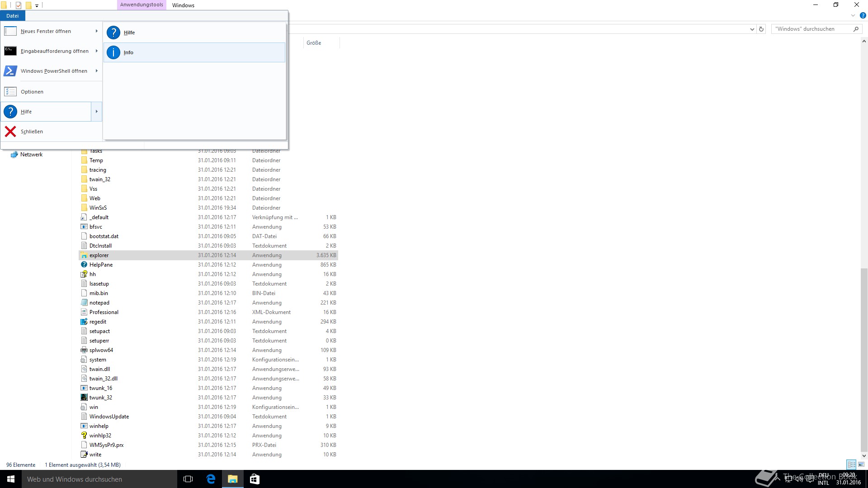Click the notepad application icon
The height and width of the screenshot is (488, 868).
click(x=84, y=303)
